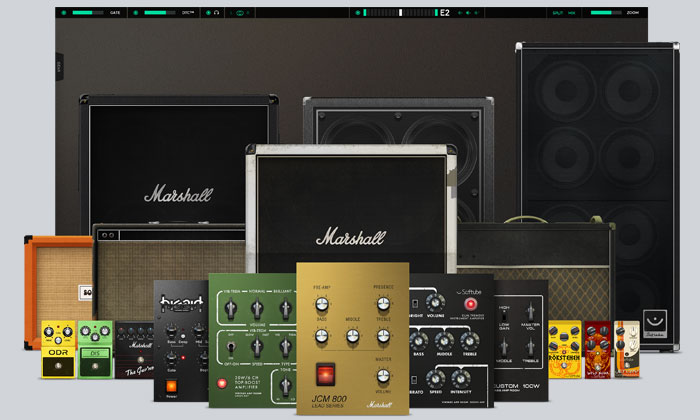The width and height of the screenshot is (700, 420).
Task: Adjust the GATE level slider
Action: click(x=88, y=12)
